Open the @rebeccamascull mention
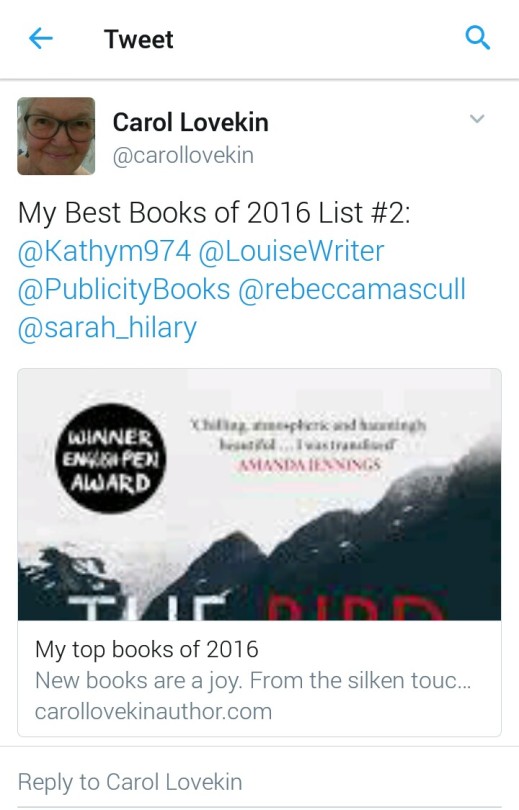The height and width of the screenshot is (810, 519). point(352,289)
